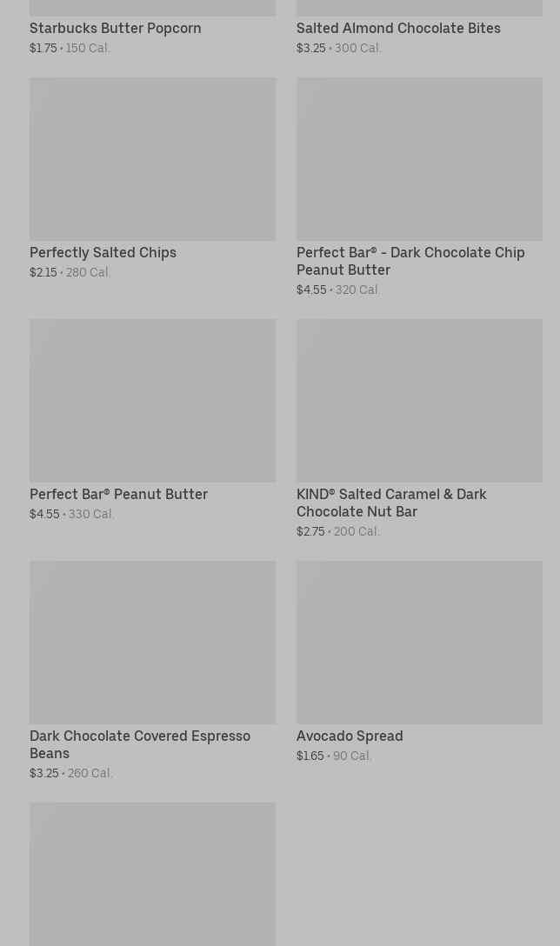Open the Avocado Spread title link
The width and height of the screenshot is (560, 946).
pyautogui.click(x=349, y=736)
